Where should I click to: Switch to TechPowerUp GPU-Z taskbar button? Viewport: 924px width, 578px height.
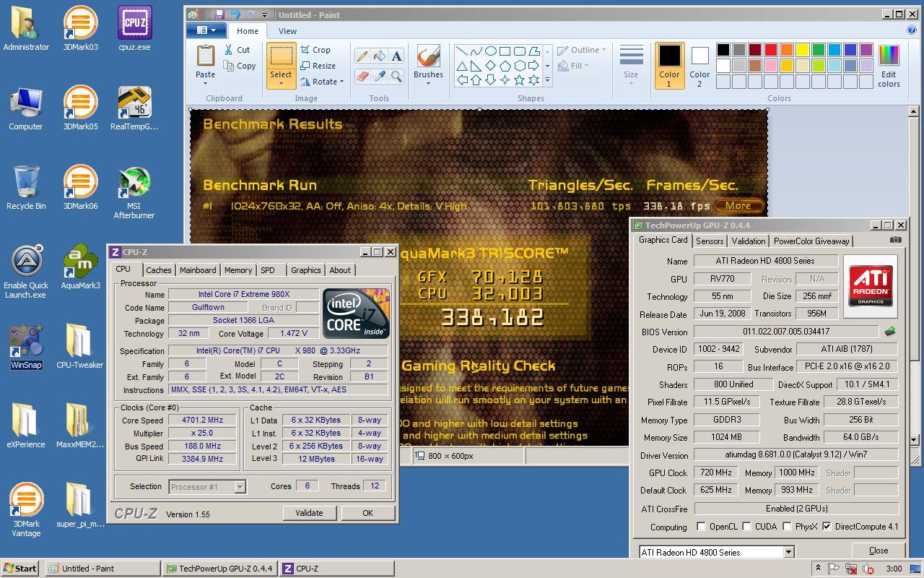pyautogui.click(x=219, y=569)
